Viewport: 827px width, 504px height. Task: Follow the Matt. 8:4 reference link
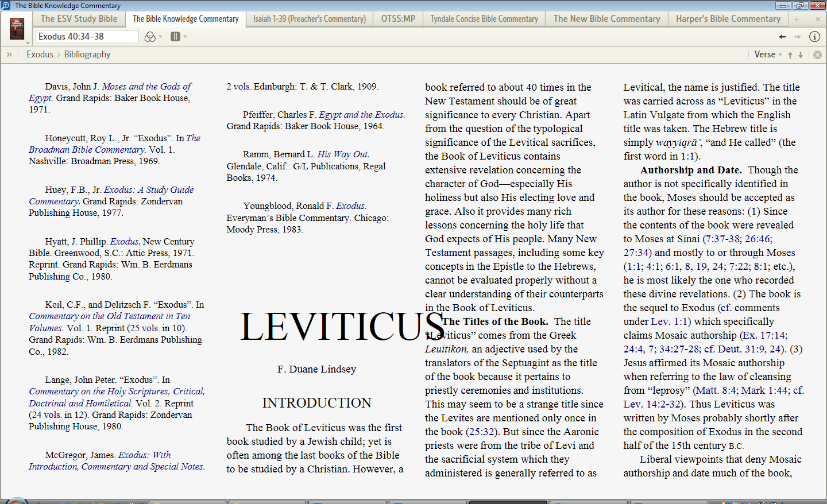pos(716,390)
